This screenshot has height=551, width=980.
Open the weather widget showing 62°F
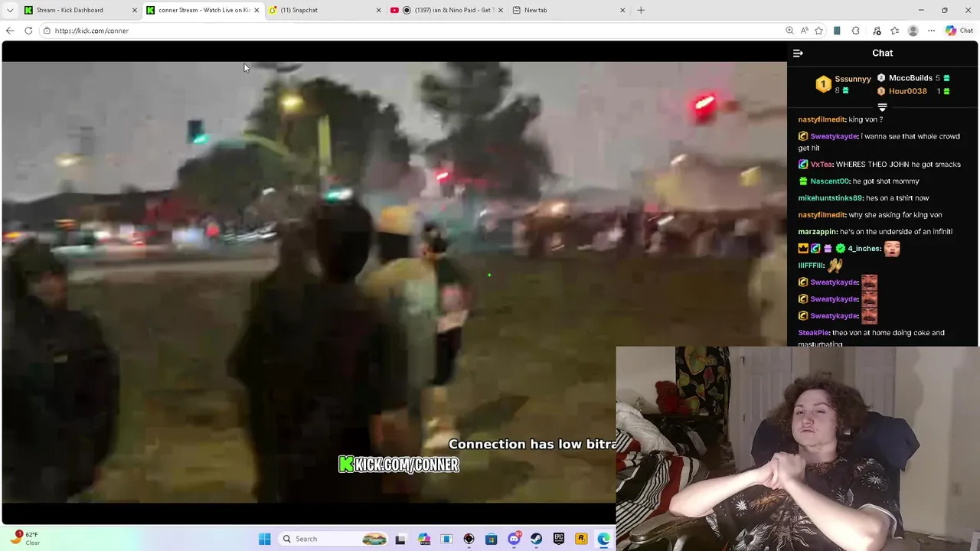coord(24,539)
